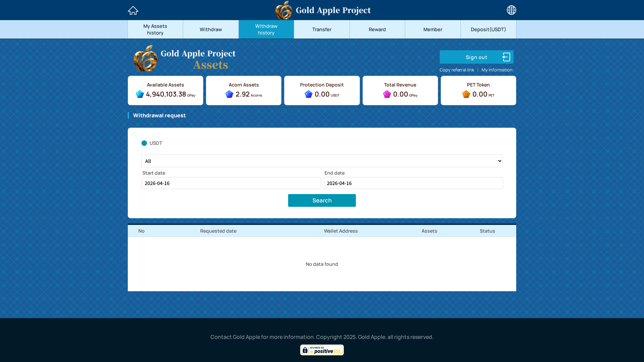The height and width of the screenshot is (362, 644).
Task: Open the Transfer tab
Action: [x=321, y=29]
